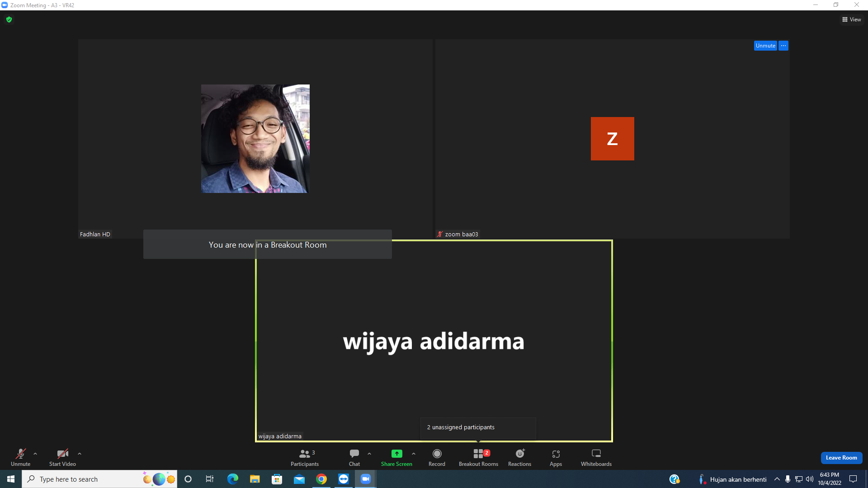Viewport: 868px width, 488px height.
Task: Dismiss the Breakout Room notification banner
Action: [x=268, y=244]
